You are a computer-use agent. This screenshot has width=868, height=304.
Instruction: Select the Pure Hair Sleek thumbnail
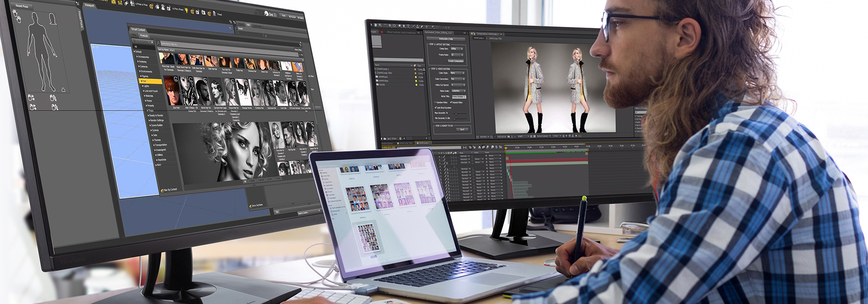point(167,59)
